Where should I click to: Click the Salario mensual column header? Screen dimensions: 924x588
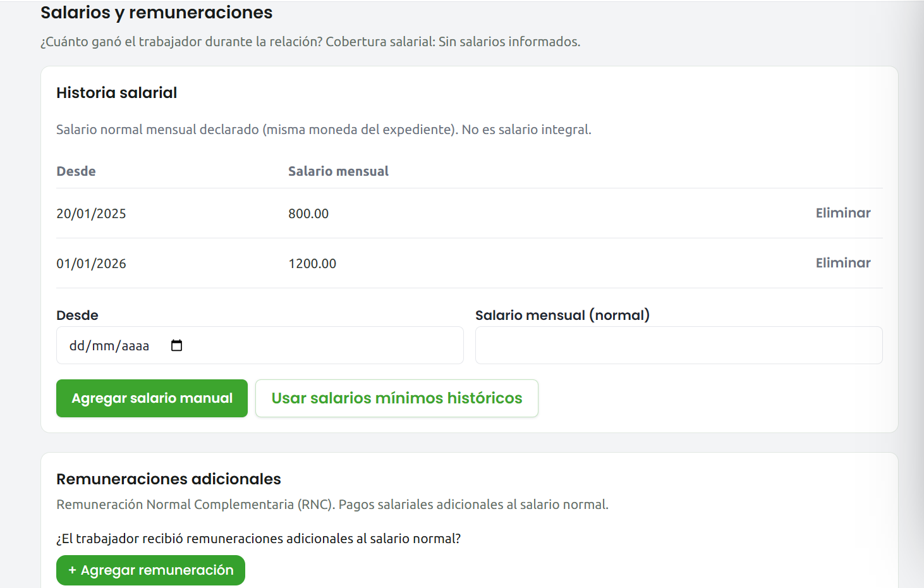click(338, 171)
